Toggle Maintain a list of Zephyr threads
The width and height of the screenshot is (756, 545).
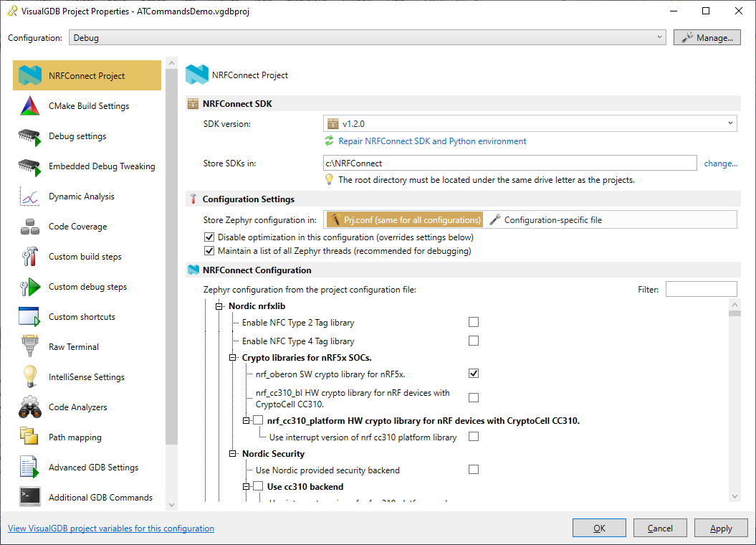pyautogui.click(x=209, y=251)
